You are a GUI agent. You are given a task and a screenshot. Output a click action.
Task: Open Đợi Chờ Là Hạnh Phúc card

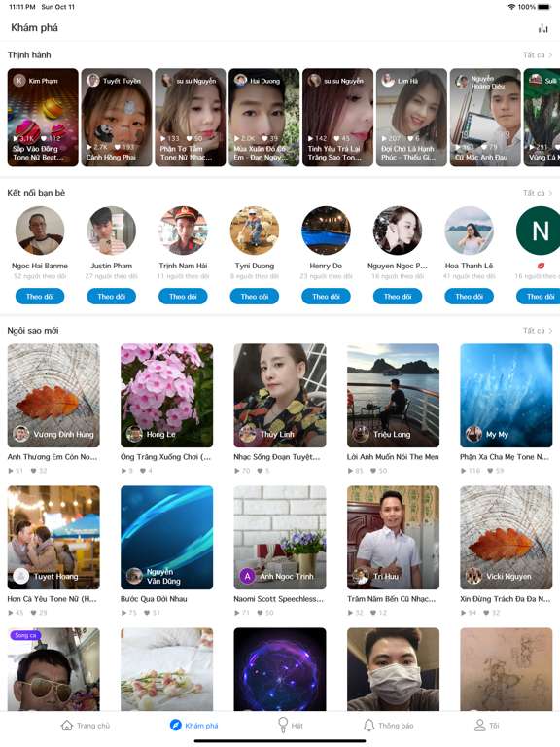pyautogui.click(x=412, y=117)
